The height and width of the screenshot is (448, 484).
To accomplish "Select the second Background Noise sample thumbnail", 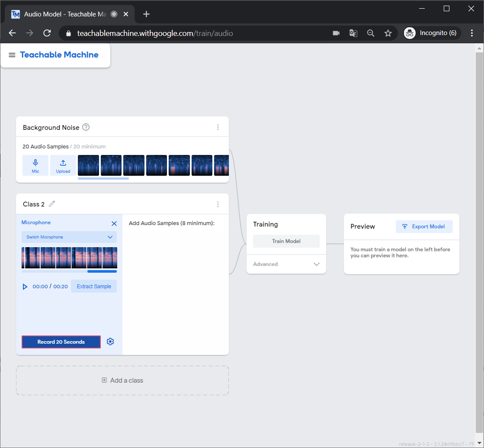I will click(x=111, y=165).
